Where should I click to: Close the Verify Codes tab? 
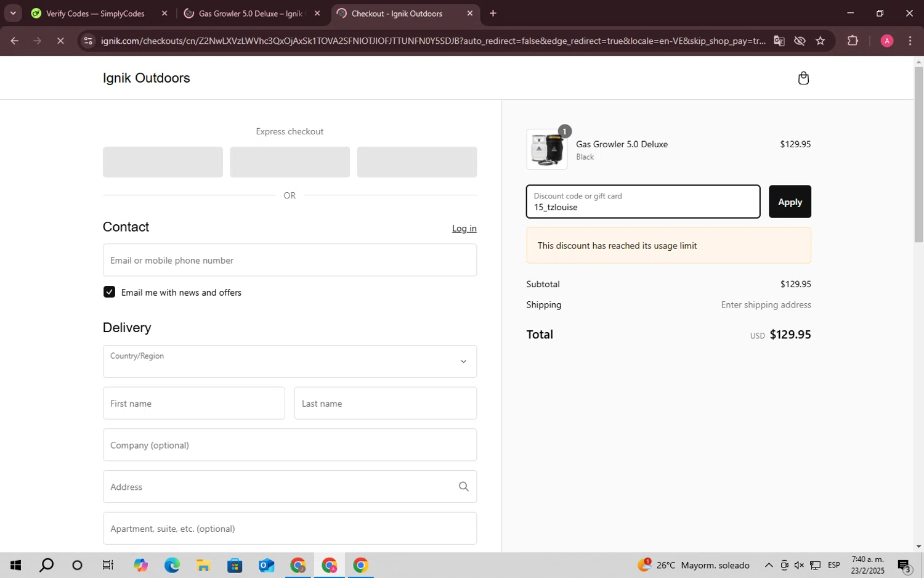(x=164, y=13)
